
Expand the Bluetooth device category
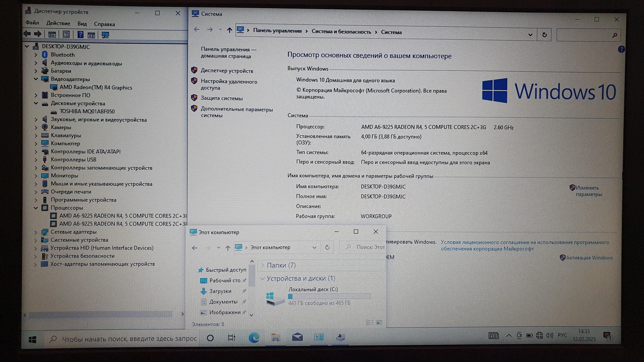36,55
